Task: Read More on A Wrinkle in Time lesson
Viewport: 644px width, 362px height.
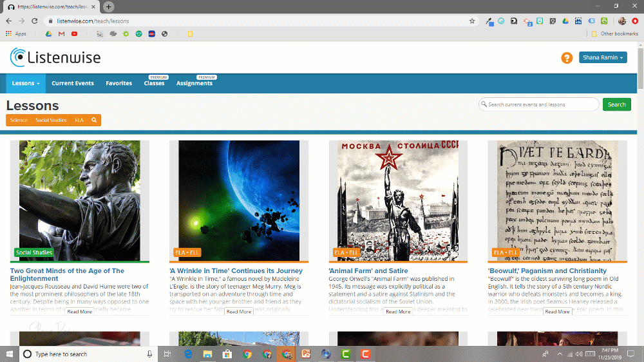Action: click(239, 312)
